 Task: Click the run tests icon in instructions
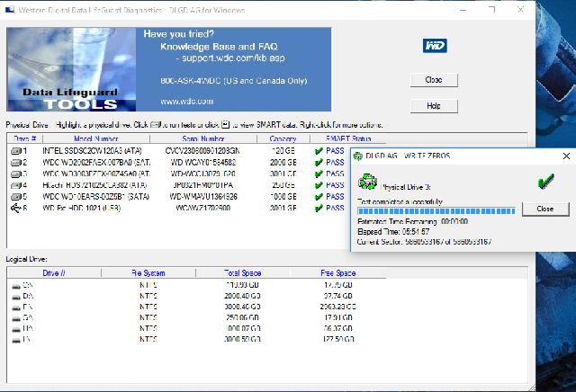[156, 125]
